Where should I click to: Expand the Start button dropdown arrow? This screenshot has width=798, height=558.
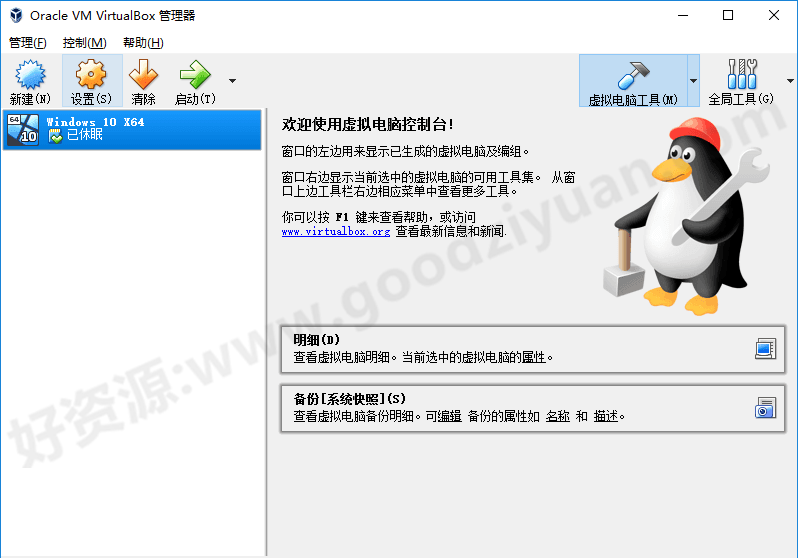click(233, 81)
